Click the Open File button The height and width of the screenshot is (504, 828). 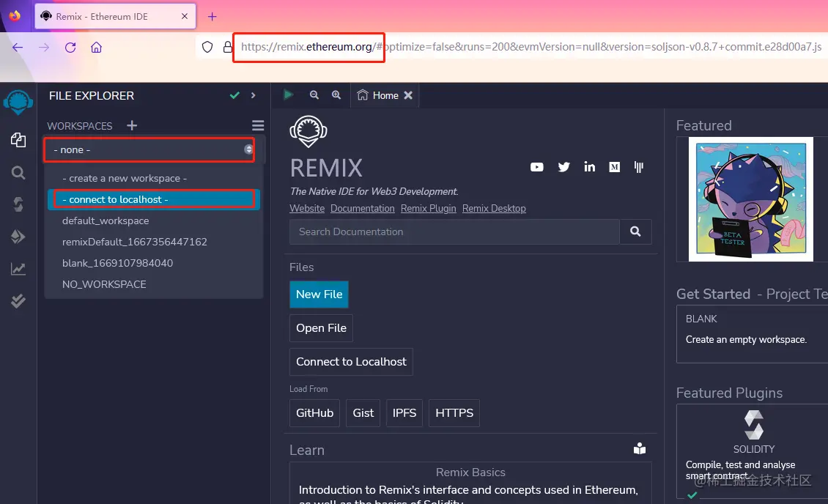click(x=321, y=328)
